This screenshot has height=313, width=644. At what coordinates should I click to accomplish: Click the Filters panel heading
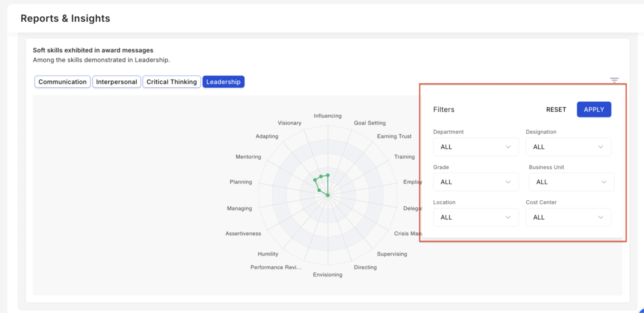click(x=444, y=110)
